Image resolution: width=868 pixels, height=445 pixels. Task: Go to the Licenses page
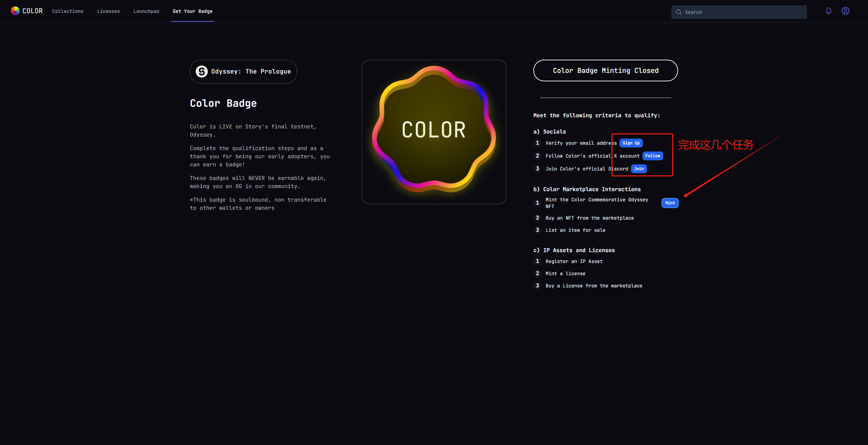[x=108, y=11]
